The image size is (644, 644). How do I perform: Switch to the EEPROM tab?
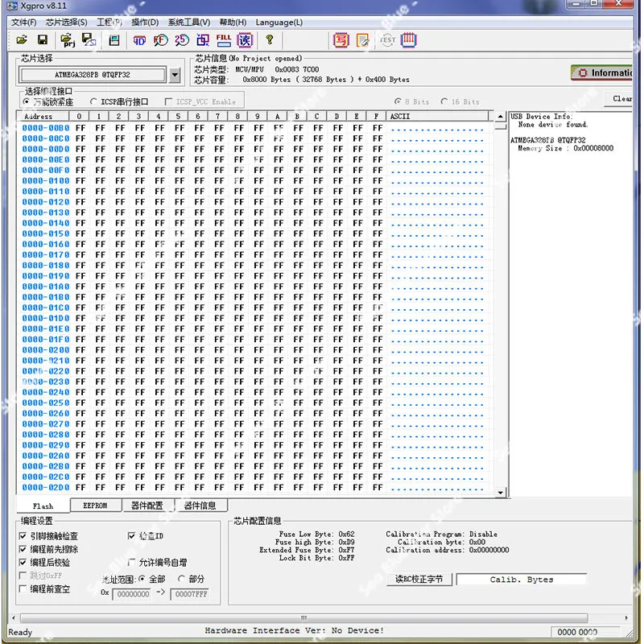[x=94, y=506]
